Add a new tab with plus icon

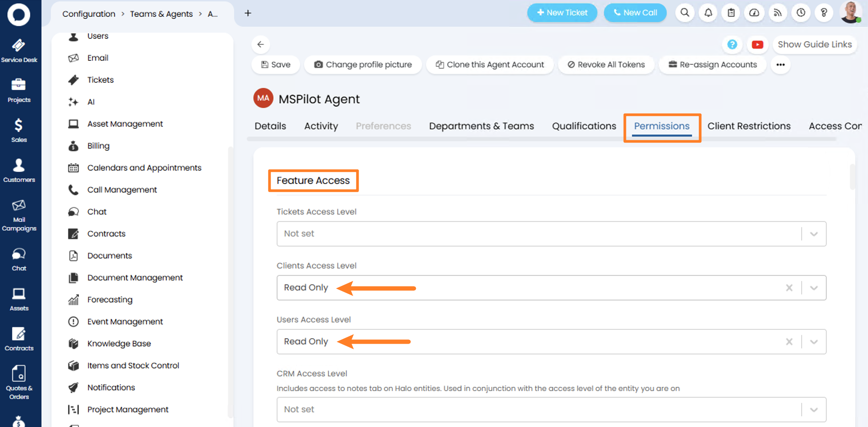pos(248,13)
